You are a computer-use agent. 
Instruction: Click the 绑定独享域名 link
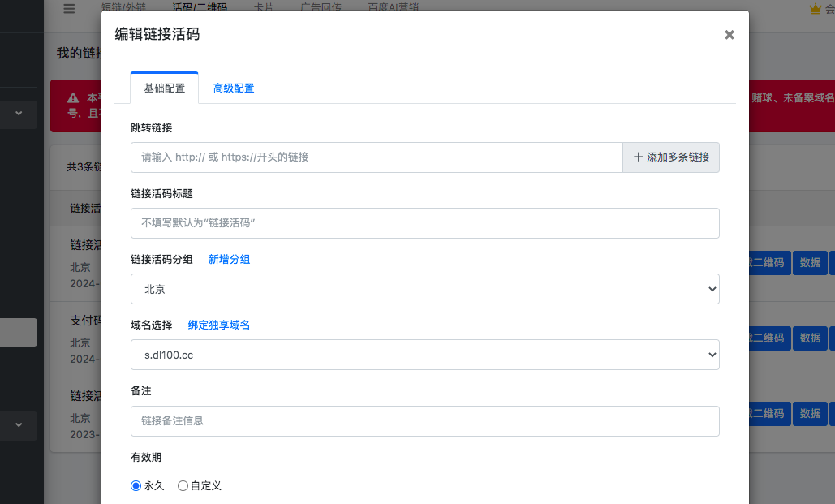(x=219, y=325)
